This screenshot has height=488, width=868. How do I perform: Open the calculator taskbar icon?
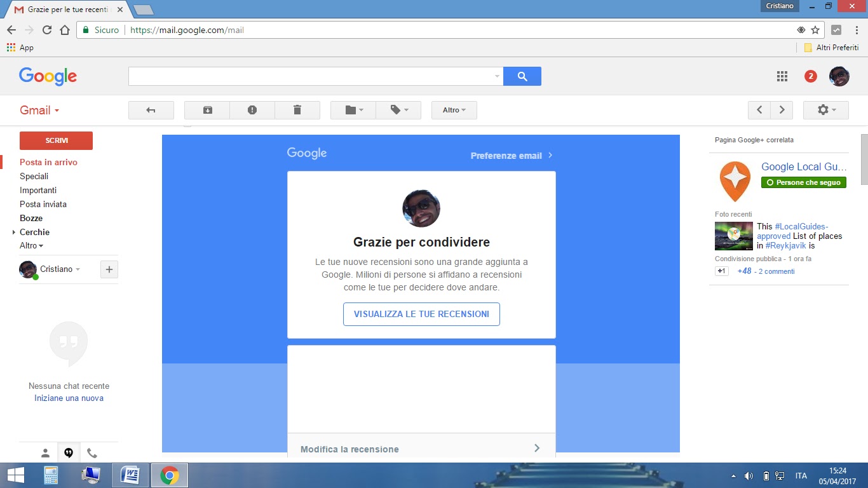[51, 475]
